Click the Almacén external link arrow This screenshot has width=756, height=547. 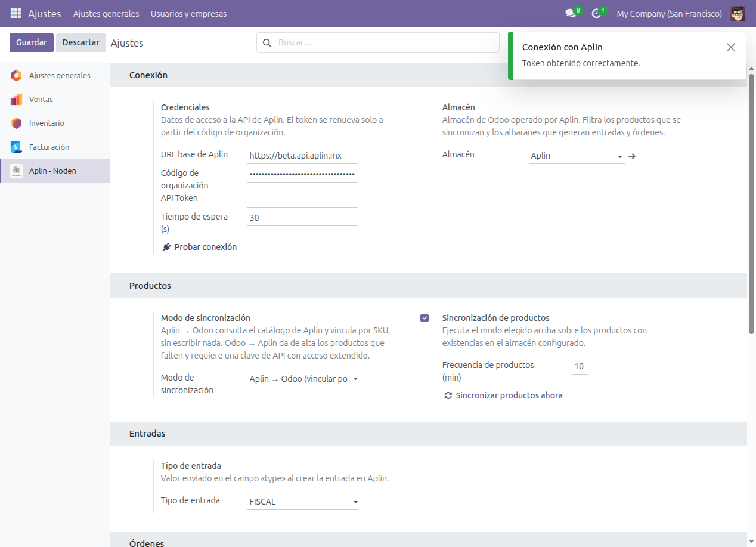pos(633,156)
